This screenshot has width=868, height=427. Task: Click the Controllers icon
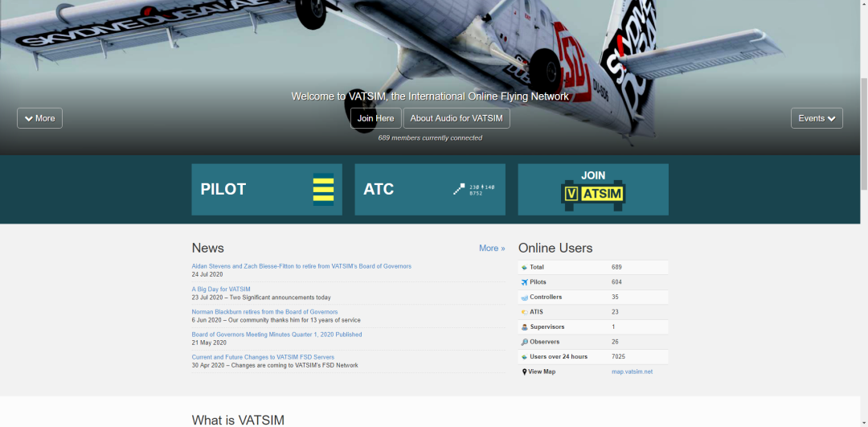point(524,298)
